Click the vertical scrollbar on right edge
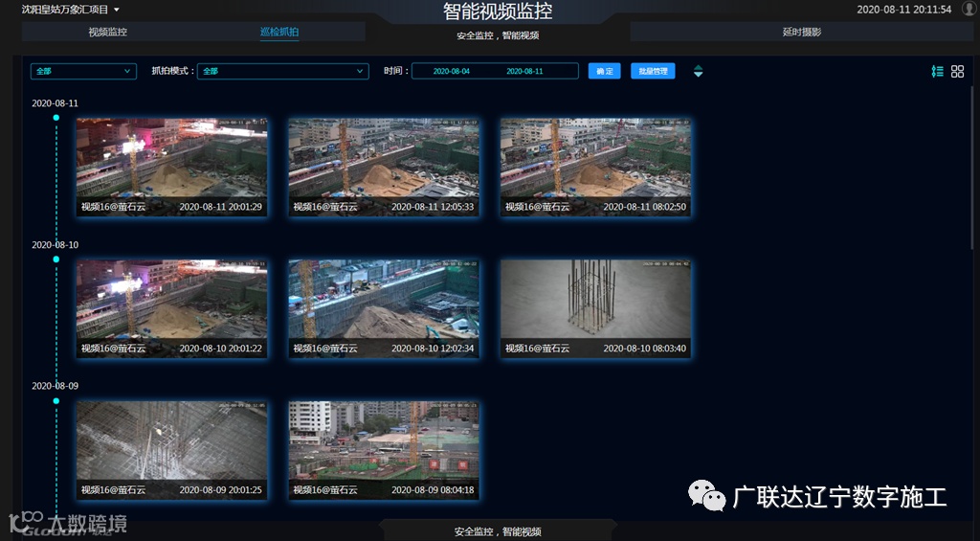980x541 pixels. click(x=972, y=169)
